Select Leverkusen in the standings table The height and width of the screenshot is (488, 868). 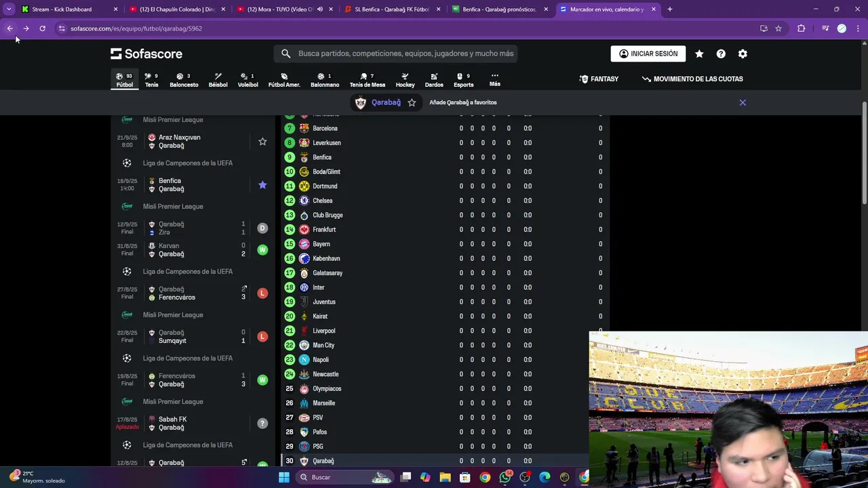[x=444, y=143]
